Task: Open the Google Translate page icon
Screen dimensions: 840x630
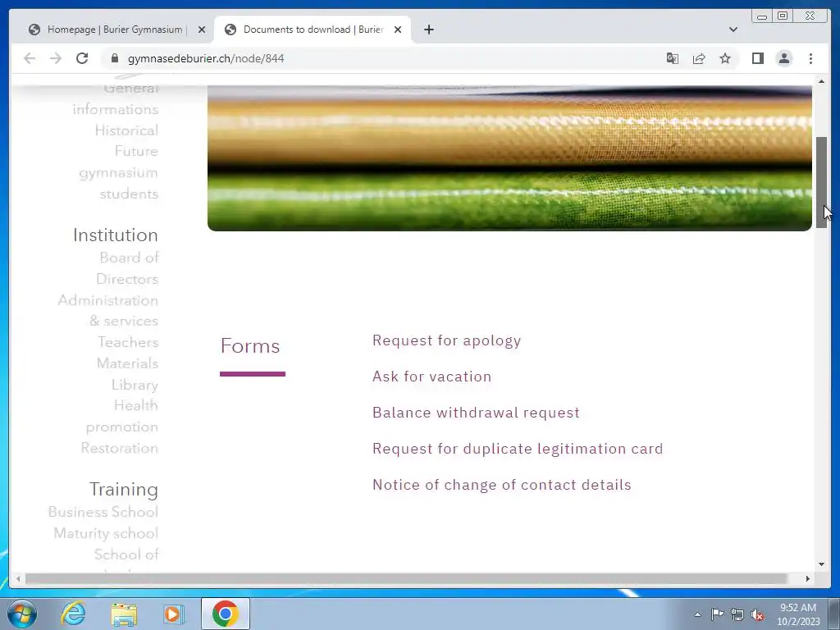Action: tap(673, 58)
